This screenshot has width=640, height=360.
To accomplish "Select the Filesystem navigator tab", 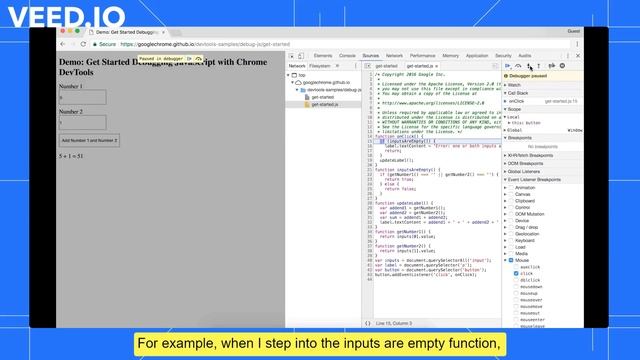I will [x=320, y=66].
